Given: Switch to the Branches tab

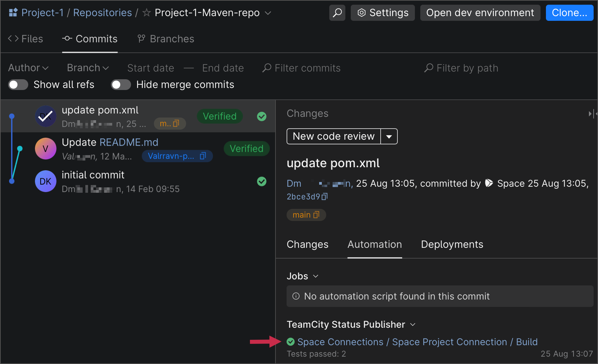Looking at the screenshot, I should click(166, 39).
